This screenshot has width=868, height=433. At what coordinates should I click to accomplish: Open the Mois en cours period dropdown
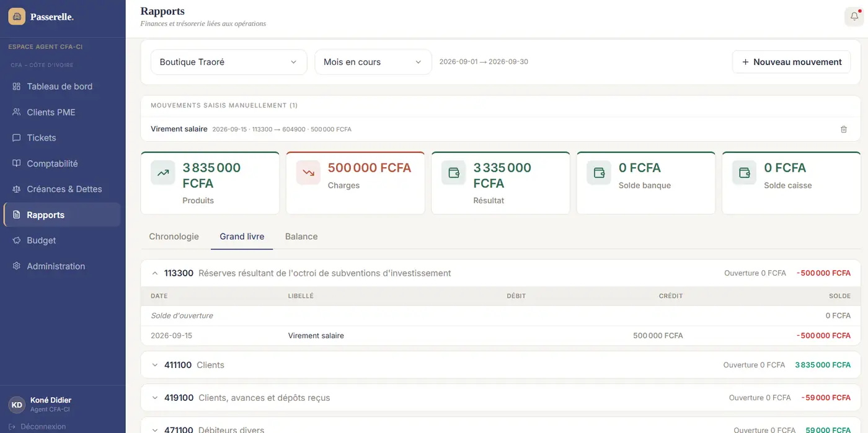pos(373,62)
